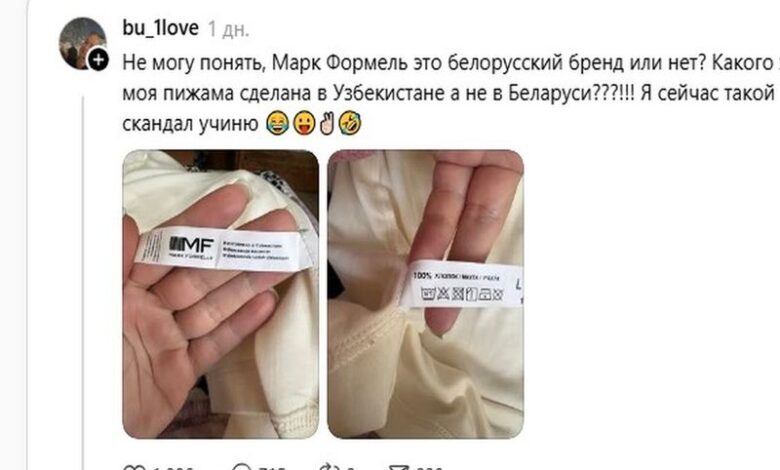Click the comment bubble icon below post
This screenshot has width=780, height=470.
tap(242, 468)
